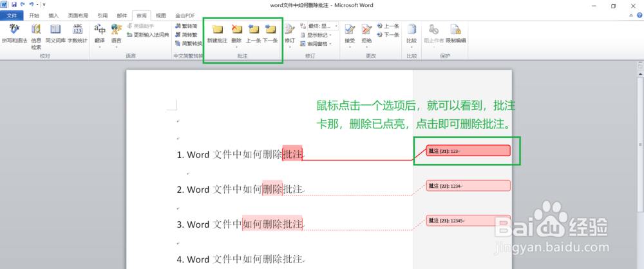Switch to the 页面布局 tab
644x269 pixels.
78,15
